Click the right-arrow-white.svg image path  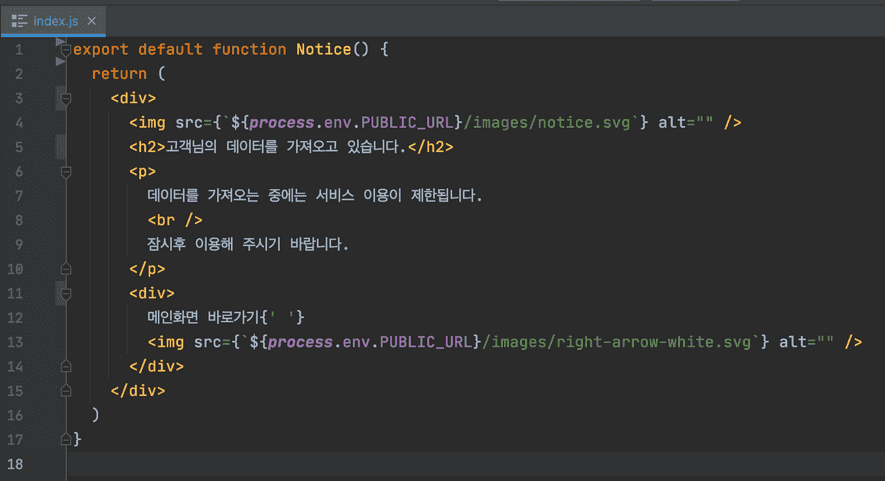point(618,342)
